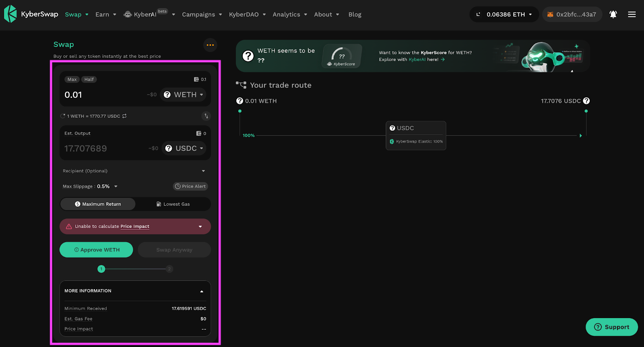
Task: Open swap settings three-dots button
Action: [210, 45]
